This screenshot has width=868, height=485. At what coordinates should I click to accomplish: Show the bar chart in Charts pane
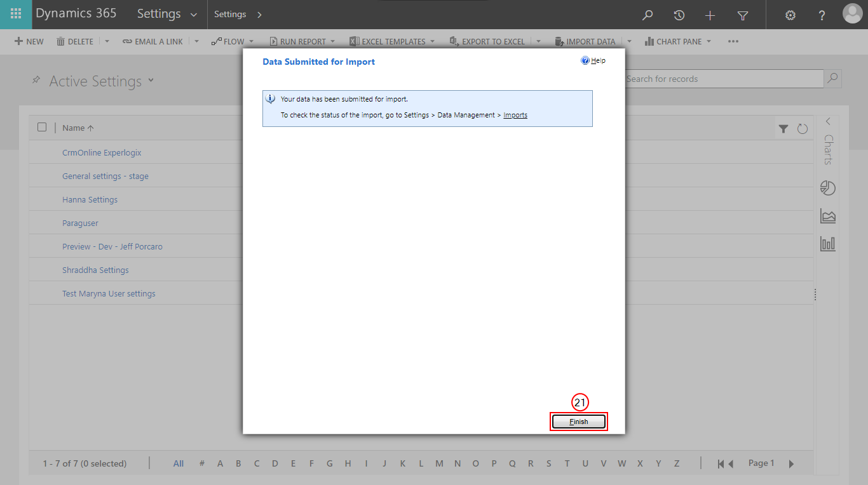coord(827,244)
